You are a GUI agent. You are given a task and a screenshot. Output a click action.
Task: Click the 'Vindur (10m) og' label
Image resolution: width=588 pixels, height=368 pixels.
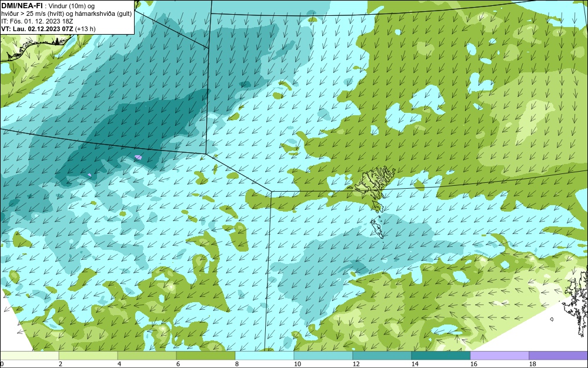[x=72, y=6]
